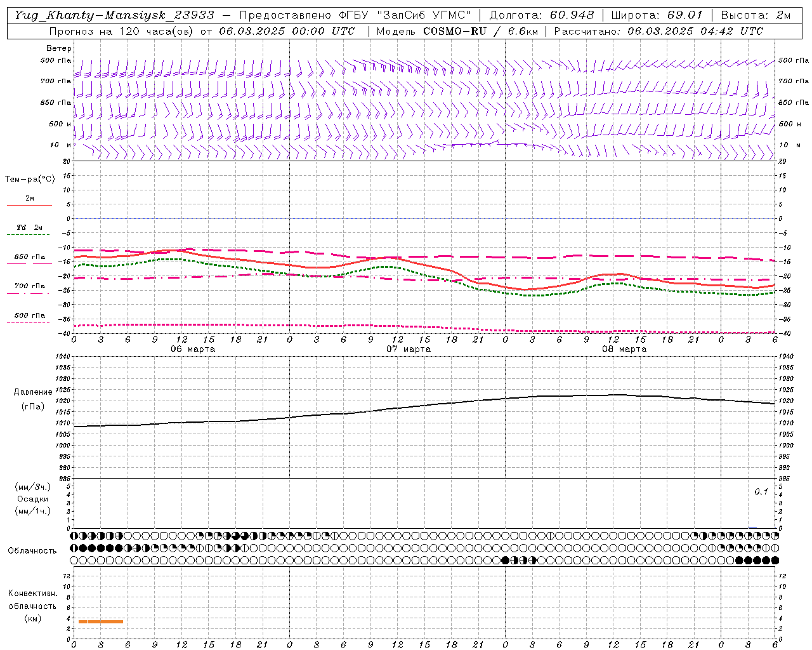Click the Высота: 2м field

(755, 15)
